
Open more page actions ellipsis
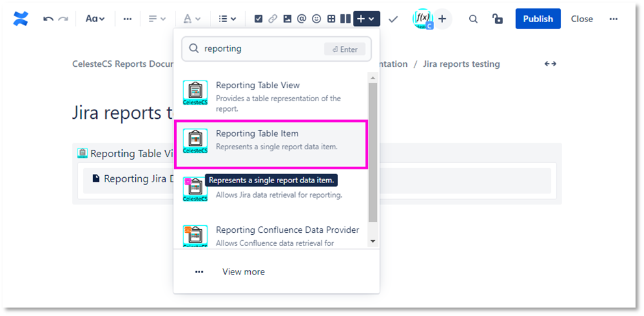tap(613, 19)
